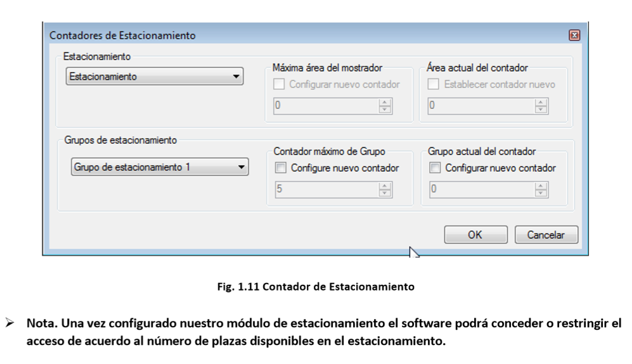Check Configurar nuevo contador in Máxima área del mostrador

[279, 84]
